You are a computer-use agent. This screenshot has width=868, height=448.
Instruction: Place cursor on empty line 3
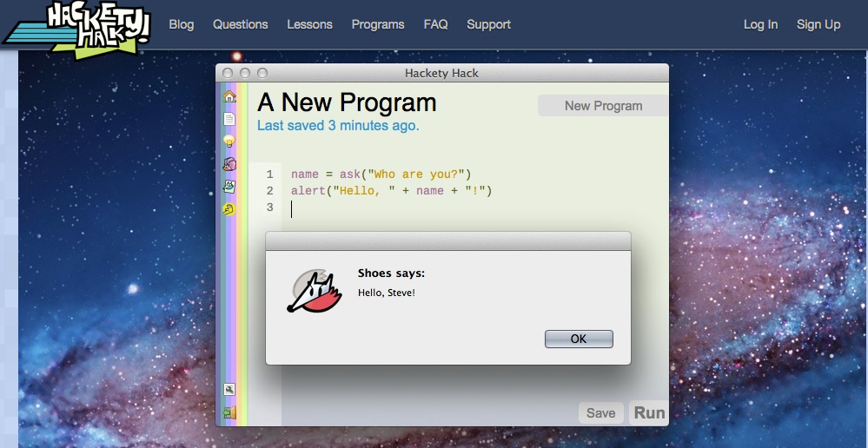292,208
